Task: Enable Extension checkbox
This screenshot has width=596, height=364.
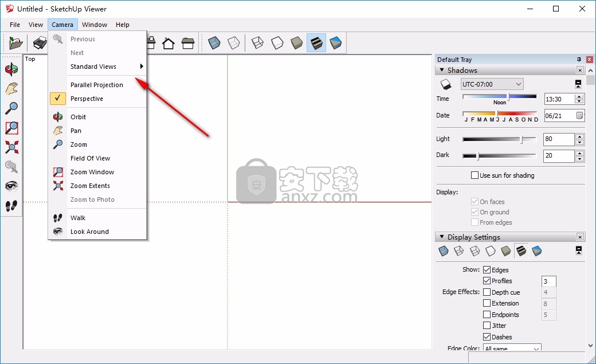Action: [x=487, y=303]
